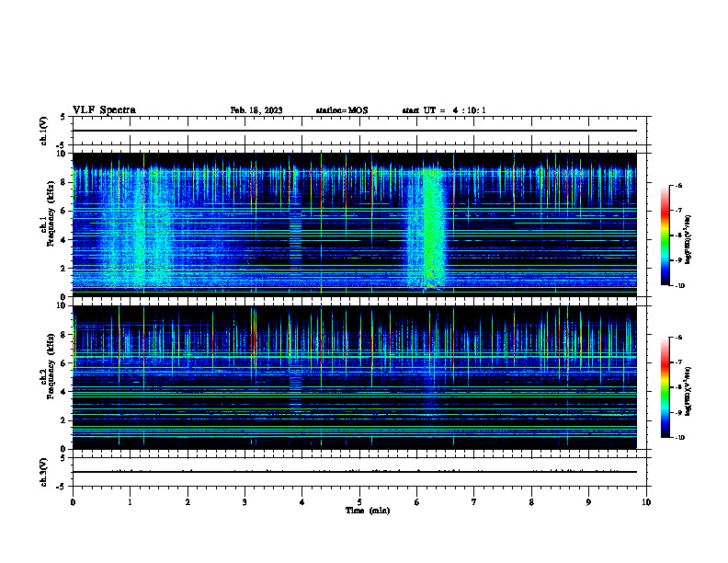Click the bright green burst in ch.1 spectrogram near minute 6
728x563 pixels.
[x=432, y=227]
